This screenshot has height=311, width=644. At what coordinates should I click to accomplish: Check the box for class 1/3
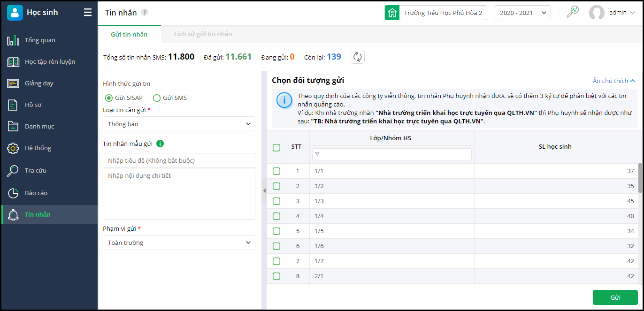click(276, 201)
